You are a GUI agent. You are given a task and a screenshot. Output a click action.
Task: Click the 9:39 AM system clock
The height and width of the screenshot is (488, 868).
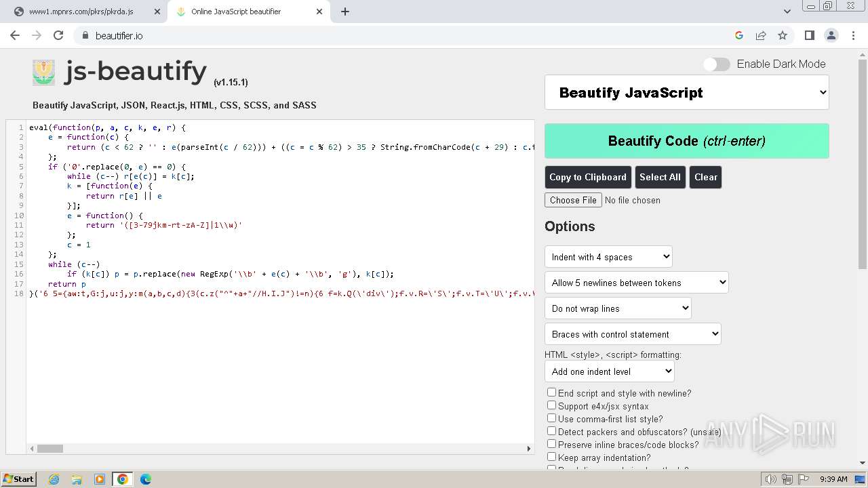833,479
